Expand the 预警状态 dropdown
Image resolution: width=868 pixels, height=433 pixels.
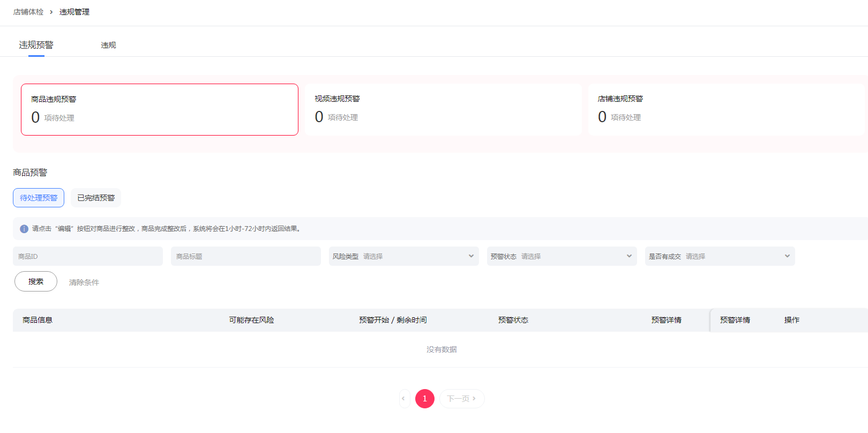[x=562, y=256]
